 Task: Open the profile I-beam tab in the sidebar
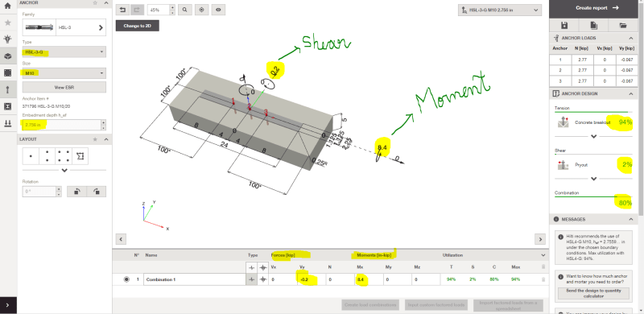pyautogui.click(x=7, y=106)
